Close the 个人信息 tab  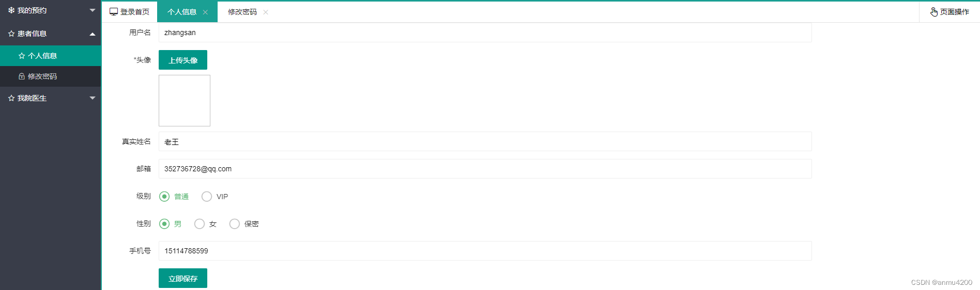205,12
